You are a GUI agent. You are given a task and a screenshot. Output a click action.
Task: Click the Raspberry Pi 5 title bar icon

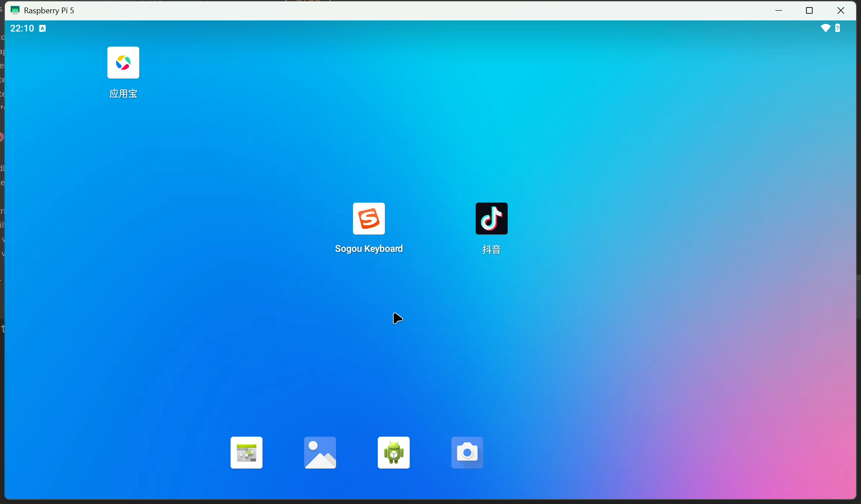pos(15,10)
